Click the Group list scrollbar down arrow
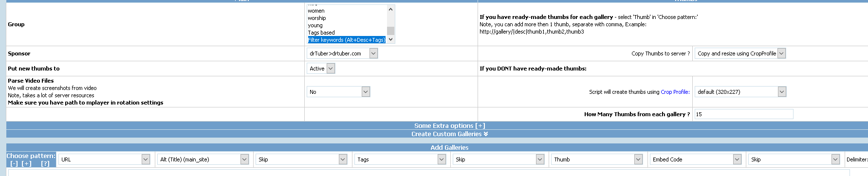Image resolution: width=868 pixels, height=176 pixels. [390, 39]
